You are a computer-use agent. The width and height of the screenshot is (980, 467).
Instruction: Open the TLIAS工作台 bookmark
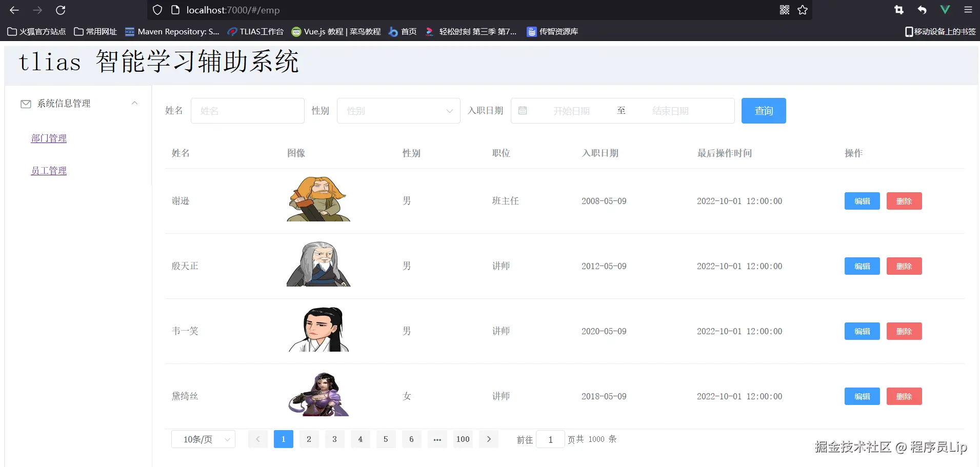255,32
